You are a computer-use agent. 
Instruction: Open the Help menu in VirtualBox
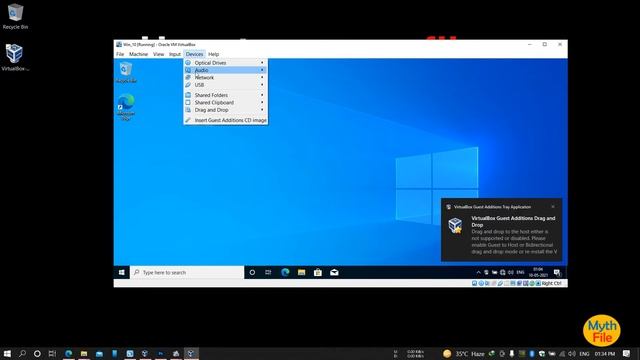tap(213, 54)
